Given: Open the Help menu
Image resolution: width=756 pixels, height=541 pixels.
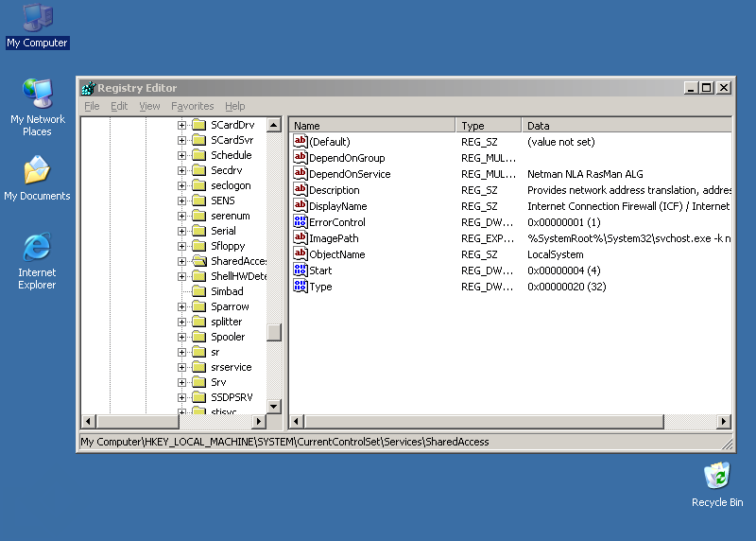Looking at the screenshot, I should click(234, 106).
